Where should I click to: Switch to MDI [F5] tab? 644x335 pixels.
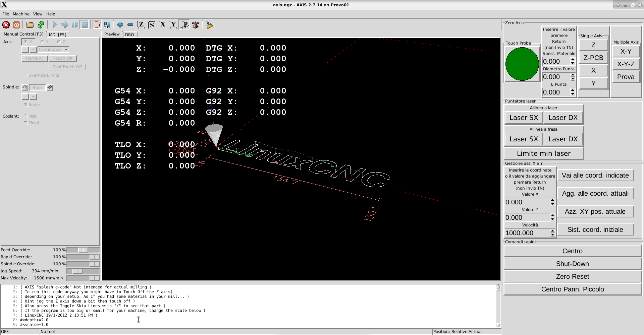coord(58,35)
